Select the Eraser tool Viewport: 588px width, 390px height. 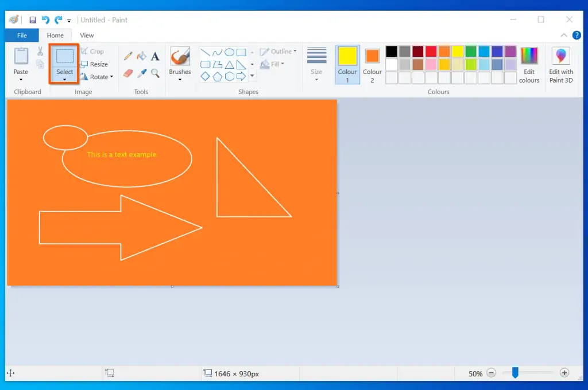128,73
